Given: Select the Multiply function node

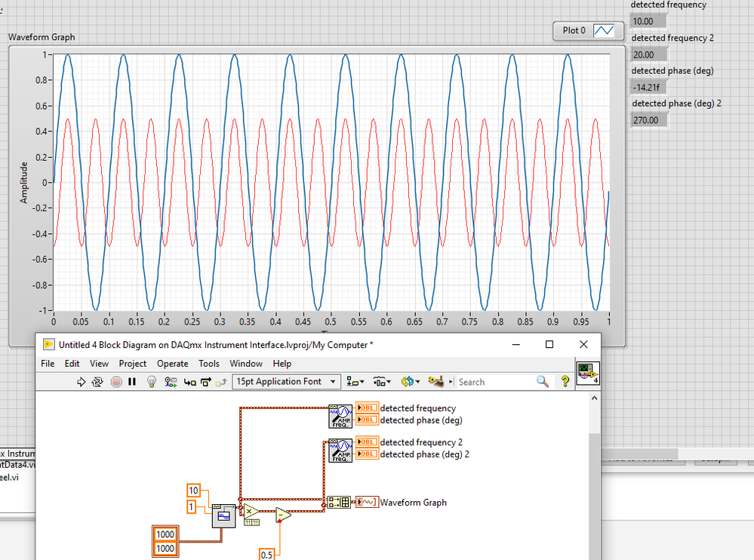Looking at the screenshot, I should 249,511.
